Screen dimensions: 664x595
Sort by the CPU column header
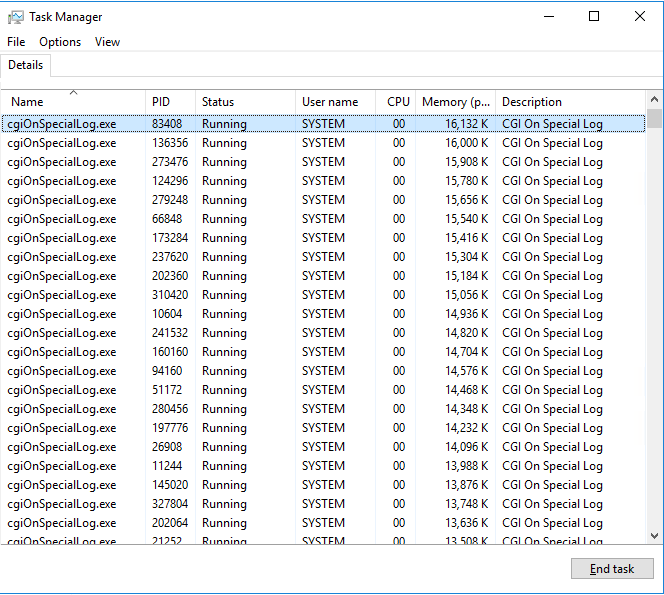pos(396,102)
